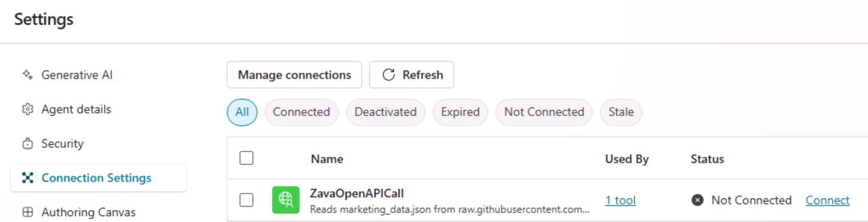This screenshot has width=868, height=222.
Task: Click the Generative AI sparkle icon
Action: pyautogui.click(x=27, y=75)
